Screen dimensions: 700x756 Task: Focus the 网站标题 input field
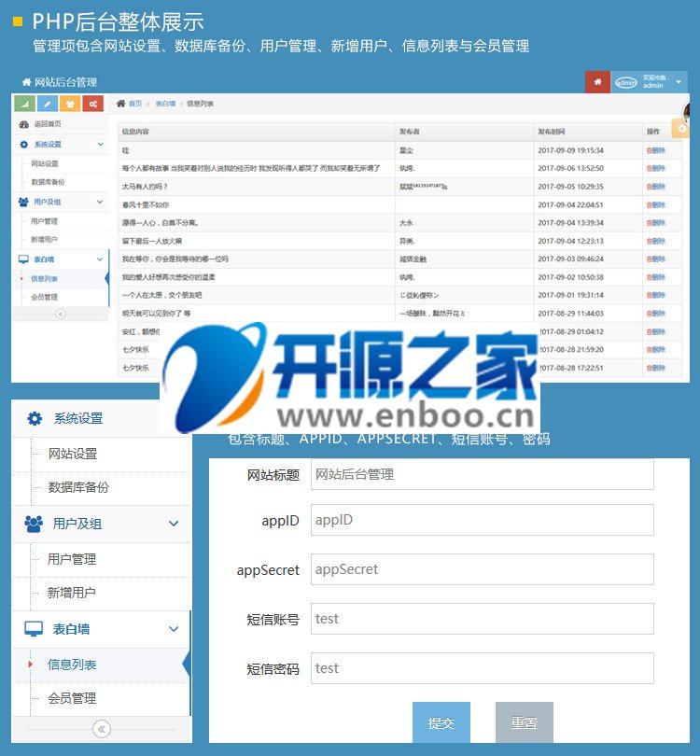(483, 474)
